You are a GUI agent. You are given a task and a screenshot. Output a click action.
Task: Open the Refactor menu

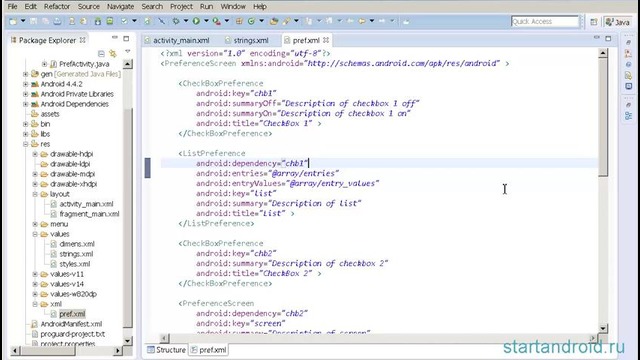(x=57, y=7)
